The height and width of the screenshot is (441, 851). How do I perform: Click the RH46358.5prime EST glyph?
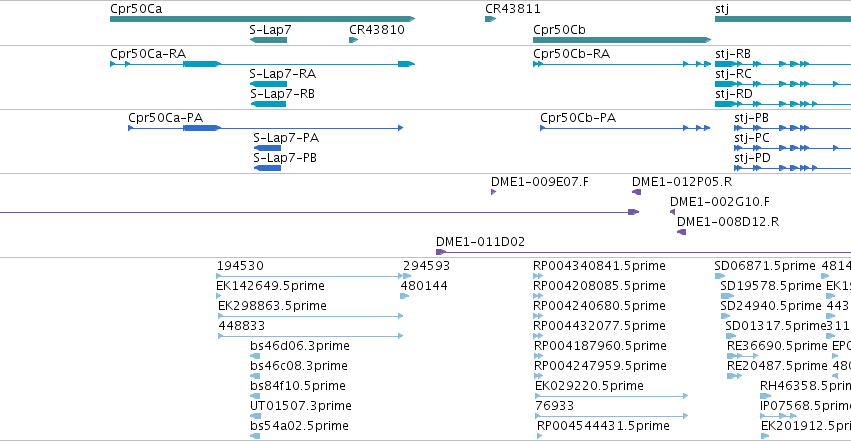pos(765,396)
